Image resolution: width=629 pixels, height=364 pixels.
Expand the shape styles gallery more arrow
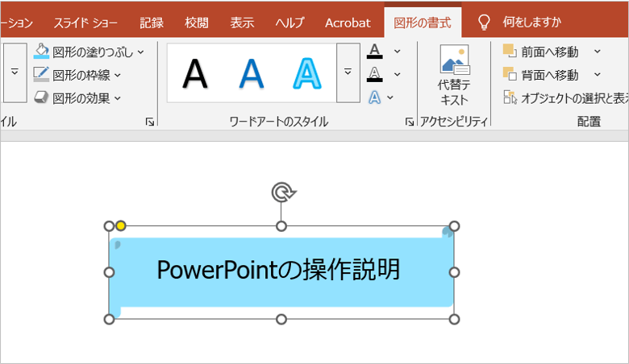point(15,72)
